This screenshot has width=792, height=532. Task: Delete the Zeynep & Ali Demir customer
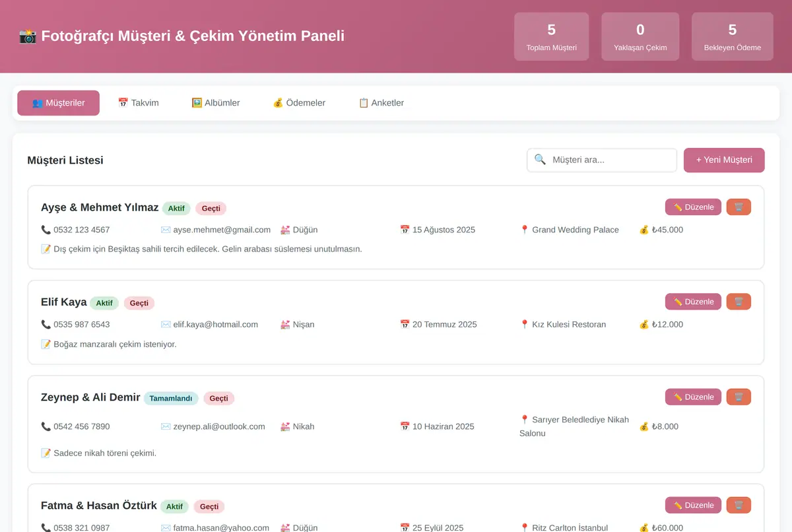739,397
